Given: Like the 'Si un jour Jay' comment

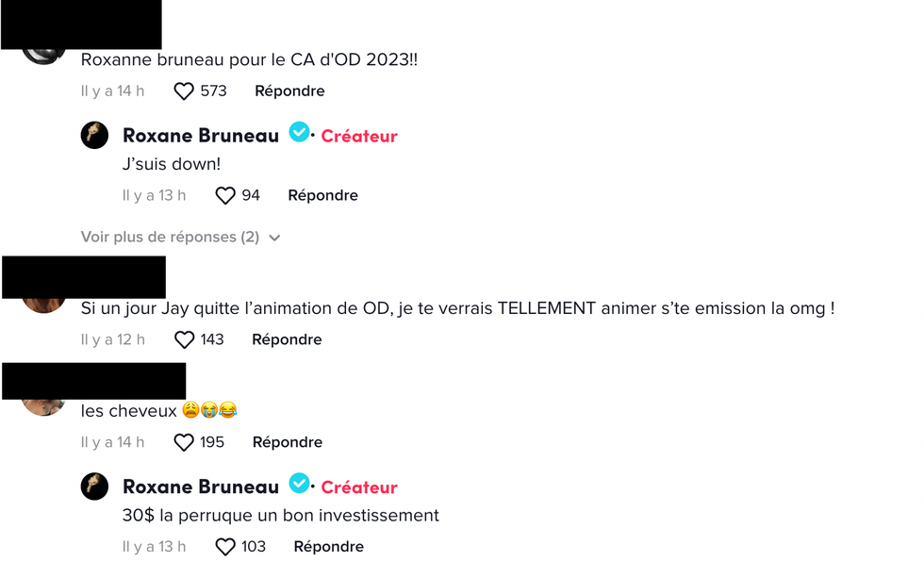Looking at the screenshot, I should pos(185,339).
